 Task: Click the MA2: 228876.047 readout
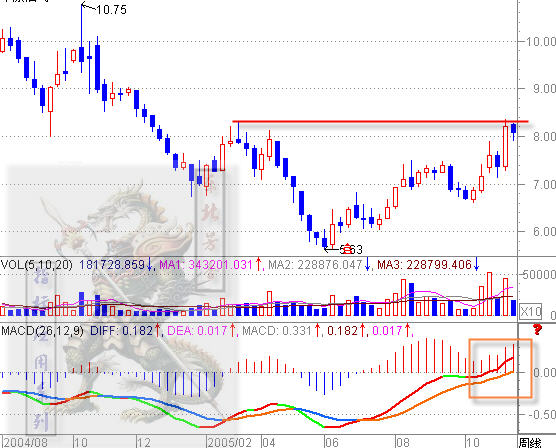315,265
